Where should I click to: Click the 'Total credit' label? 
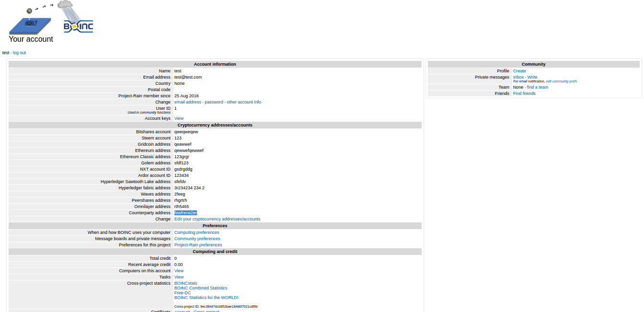(x=160, y=258)
